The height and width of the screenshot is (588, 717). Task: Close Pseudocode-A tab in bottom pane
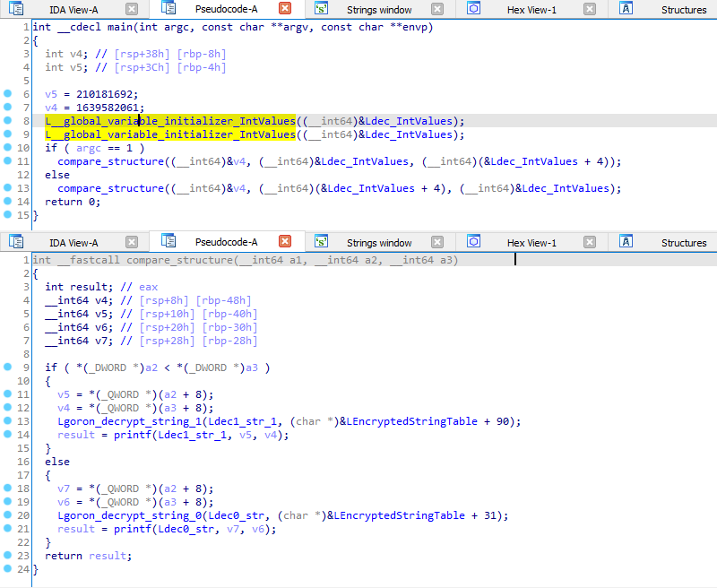coord(285,241)
